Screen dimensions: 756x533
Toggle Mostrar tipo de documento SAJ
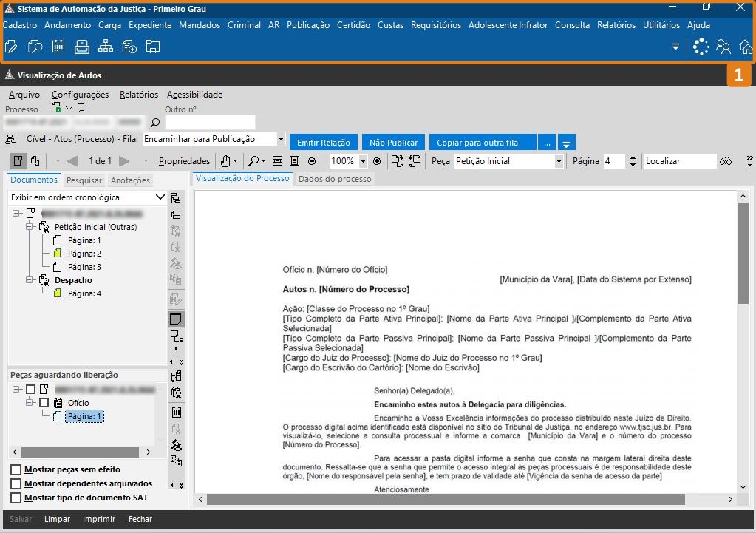[x=16, y=498]
